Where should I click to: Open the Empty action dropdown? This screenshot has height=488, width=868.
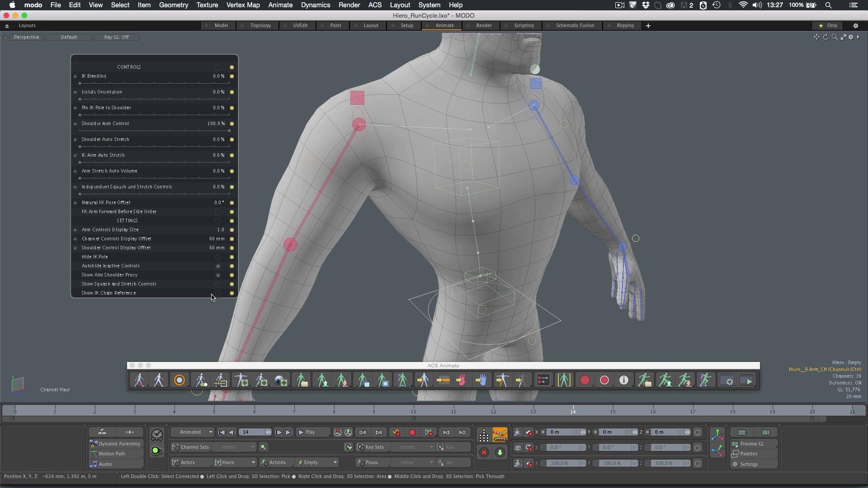click(x=316, y=463)
